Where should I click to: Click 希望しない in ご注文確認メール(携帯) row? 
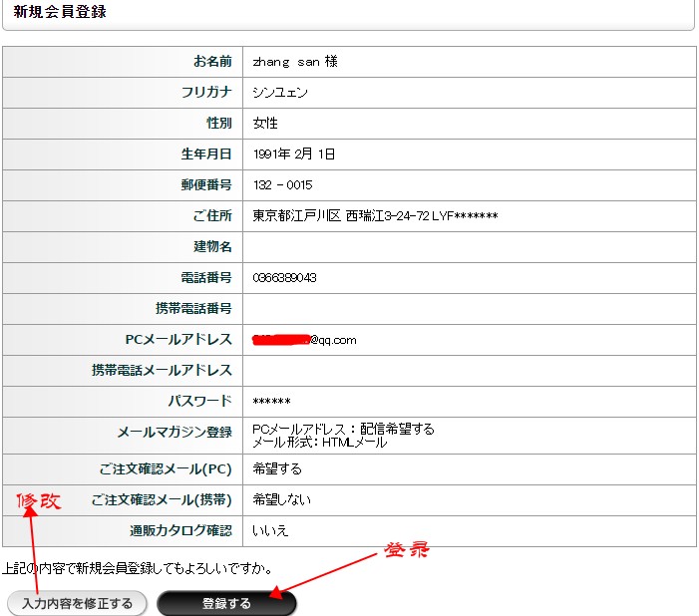tap(282, 499)
